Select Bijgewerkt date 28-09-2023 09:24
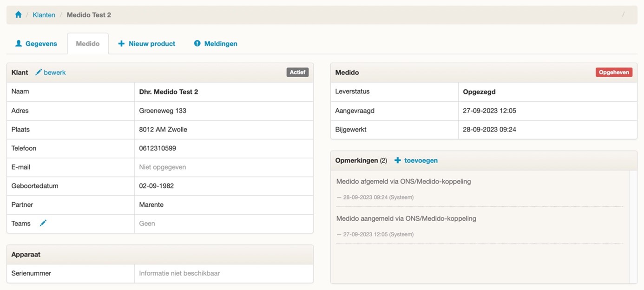Image resolution: width=644 pixels, height=290 pixels. click(x=490, y=130)
